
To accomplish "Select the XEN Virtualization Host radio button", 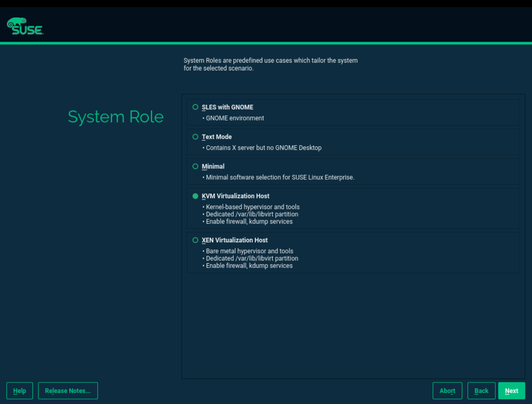I will (x=195, y=240).
